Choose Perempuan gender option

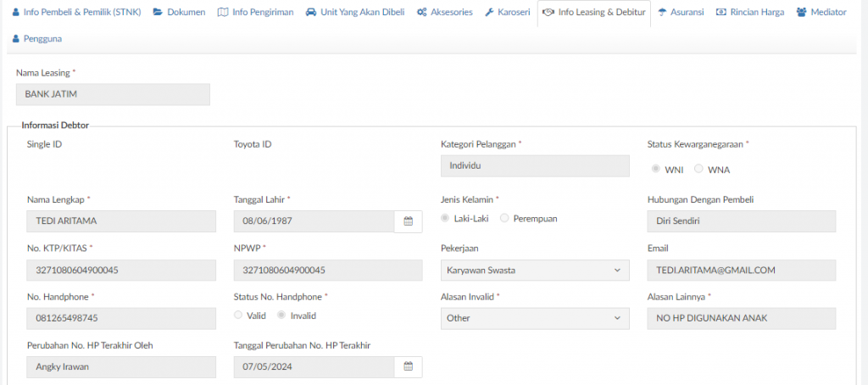[x=504, y=218]
